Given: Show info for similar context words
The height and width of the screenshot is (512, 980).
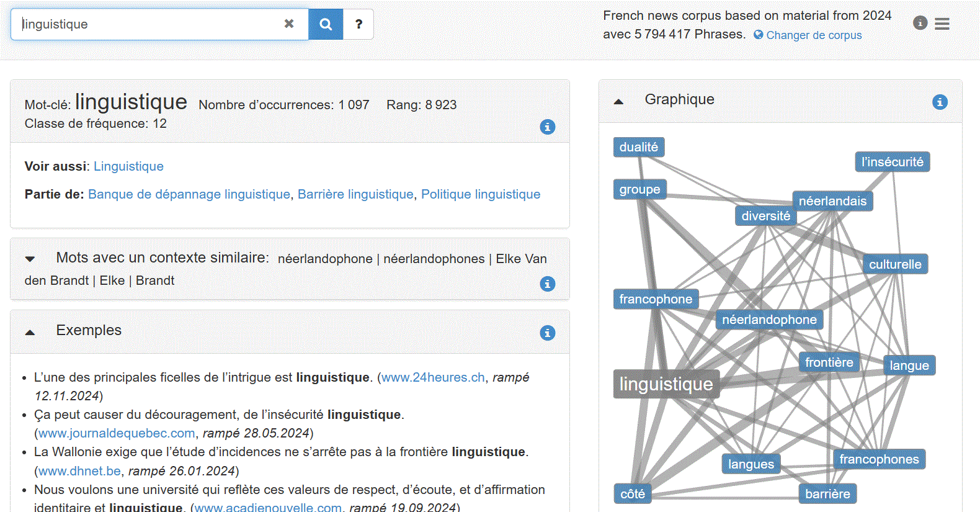Looking at the screenshot, I should point(547,284).
